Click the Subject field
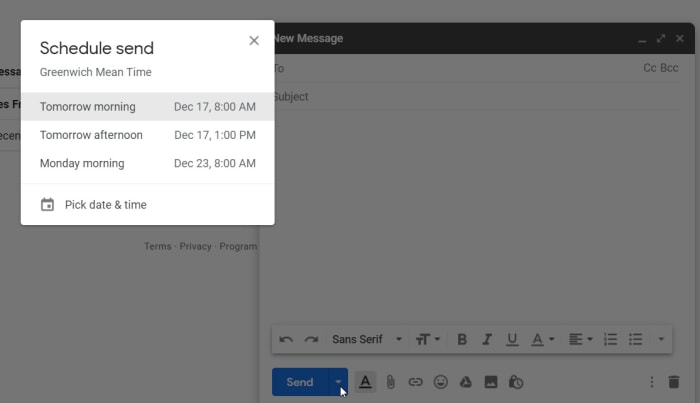The image size is (700, 403). (x=476, y=96)
